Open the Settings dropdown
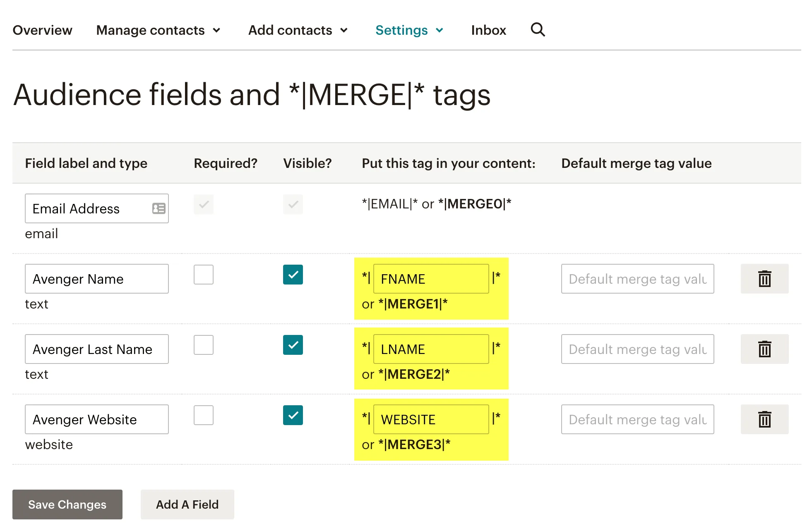This screenshot has height=526, width=812. point(409,30)
